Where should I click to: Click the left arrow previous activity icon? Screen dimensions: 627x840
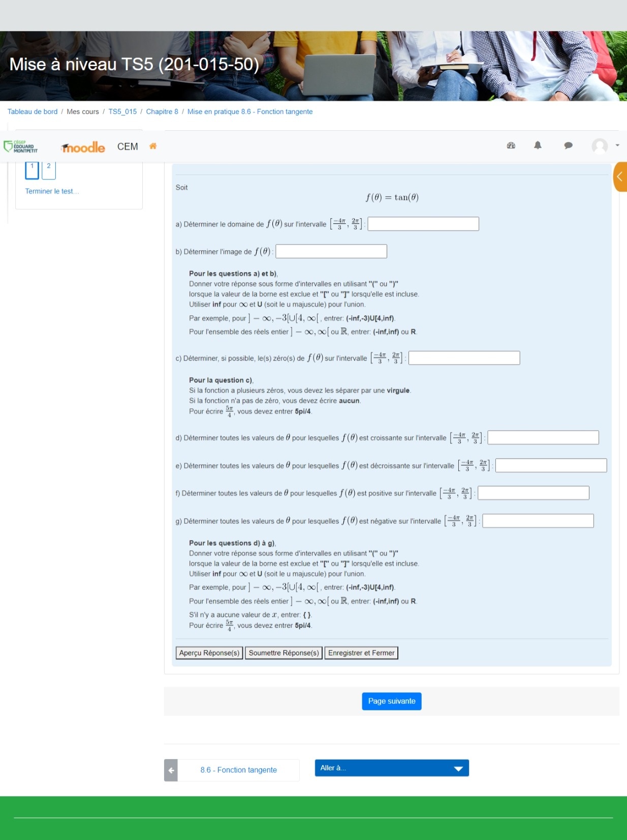tap(171, 770)
